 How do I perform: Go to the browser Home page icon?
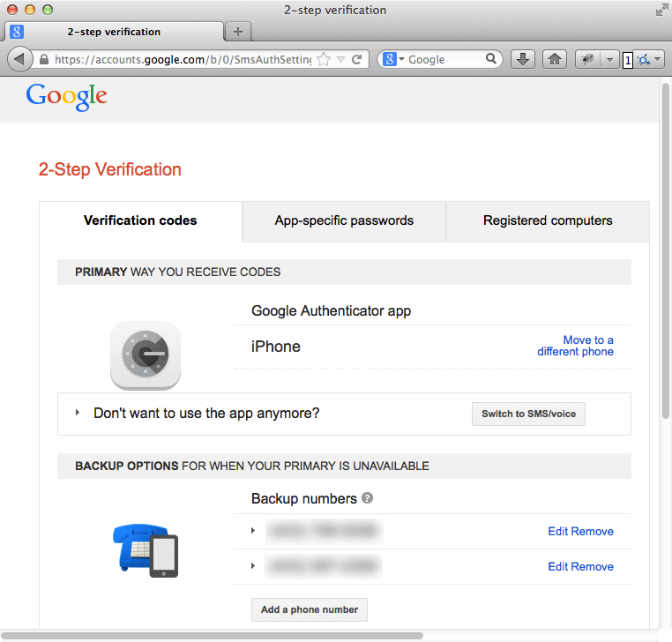(x=554, y=60)
